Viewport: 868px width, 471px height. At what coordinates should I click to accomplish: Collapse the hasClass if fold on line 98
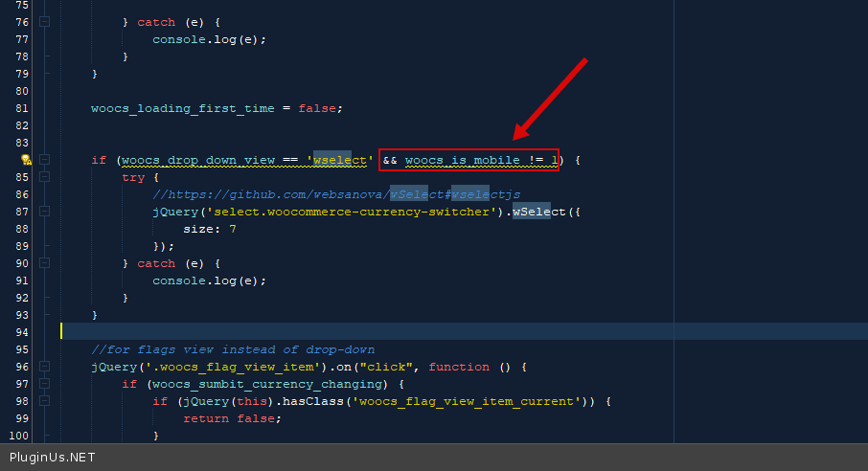[44, 401]
